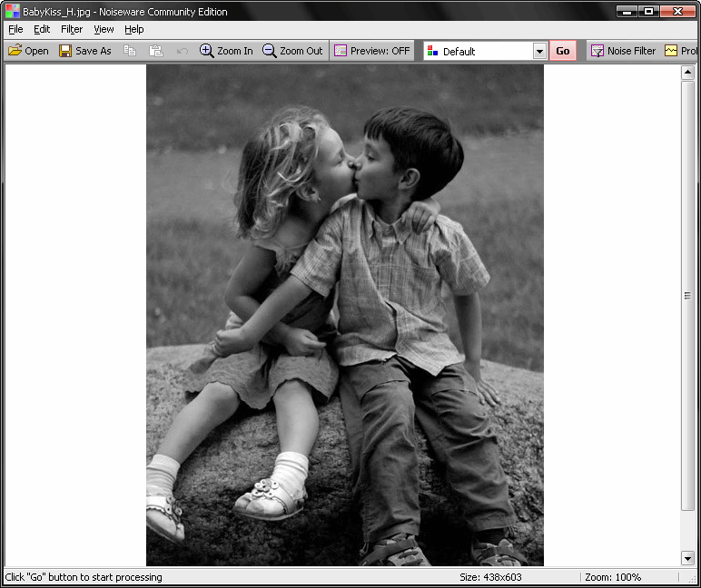Open the Help menu
The height and width of the screenshot is (588, 701).
click(134, 29)
